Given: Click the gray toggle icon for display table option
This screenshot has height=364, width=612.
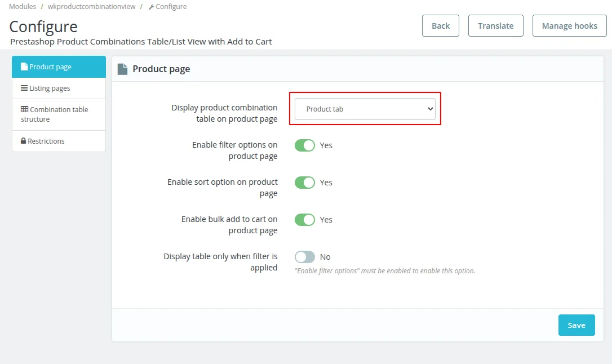Looking at the screenshot, I should pos(305,256).
